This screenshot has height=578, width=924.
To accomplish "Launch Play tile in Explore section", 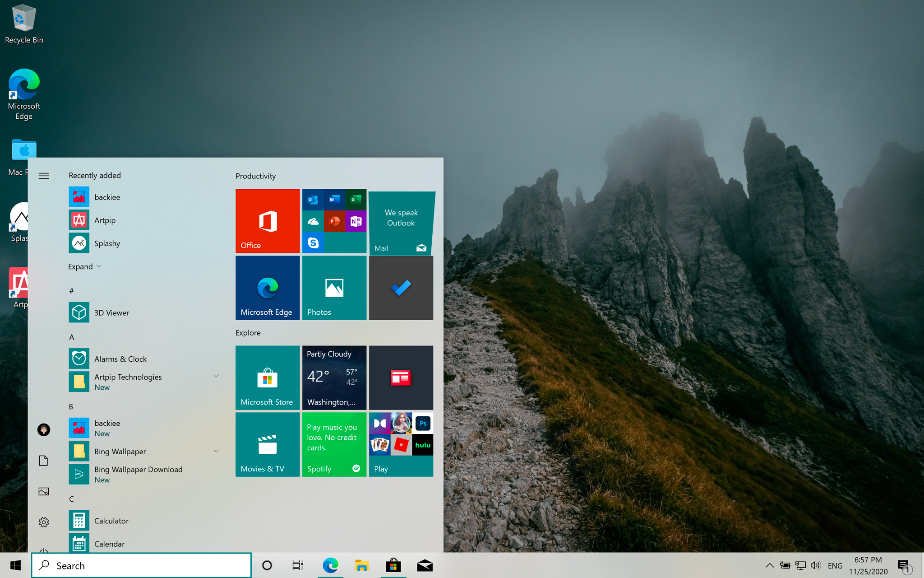I will click(x=400, y=444).
